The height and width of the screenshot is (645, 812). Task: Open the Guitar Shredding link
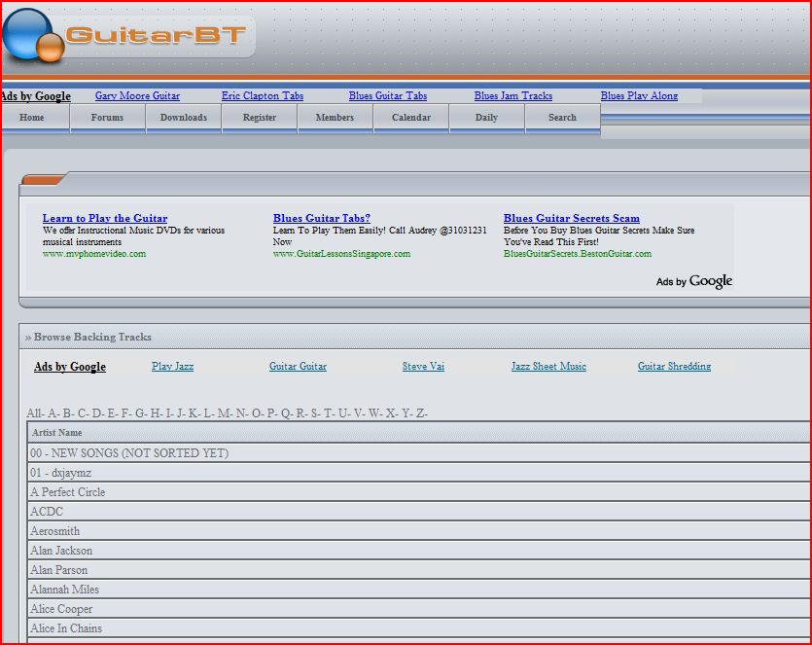(x=674, y=366)
